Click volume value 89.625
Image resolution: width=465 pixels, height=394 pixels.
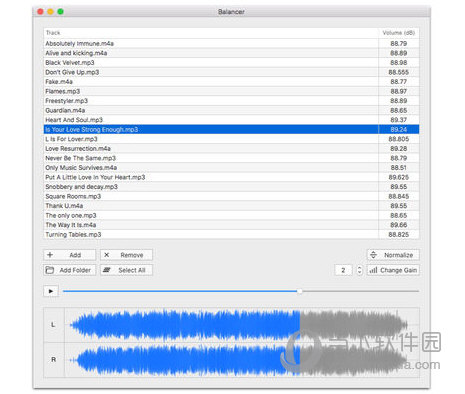click(x=399, y=177)
